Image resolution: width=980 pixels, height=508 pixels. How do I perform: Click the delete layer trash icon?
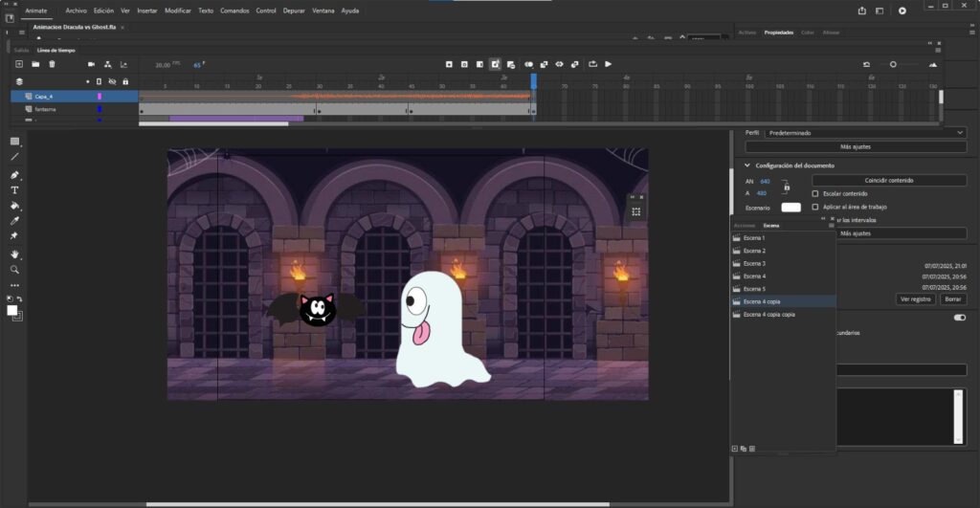tap(52, 64)
